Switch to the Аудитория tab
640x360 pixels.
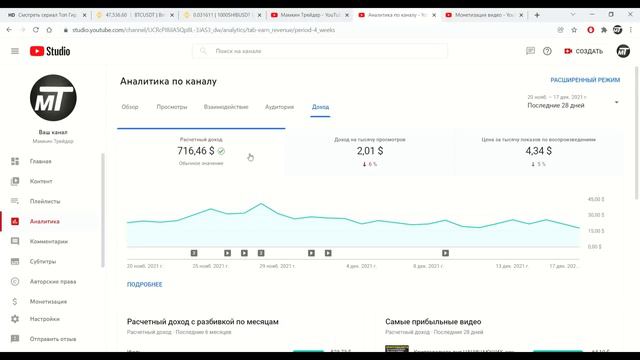tap(279, 107)
